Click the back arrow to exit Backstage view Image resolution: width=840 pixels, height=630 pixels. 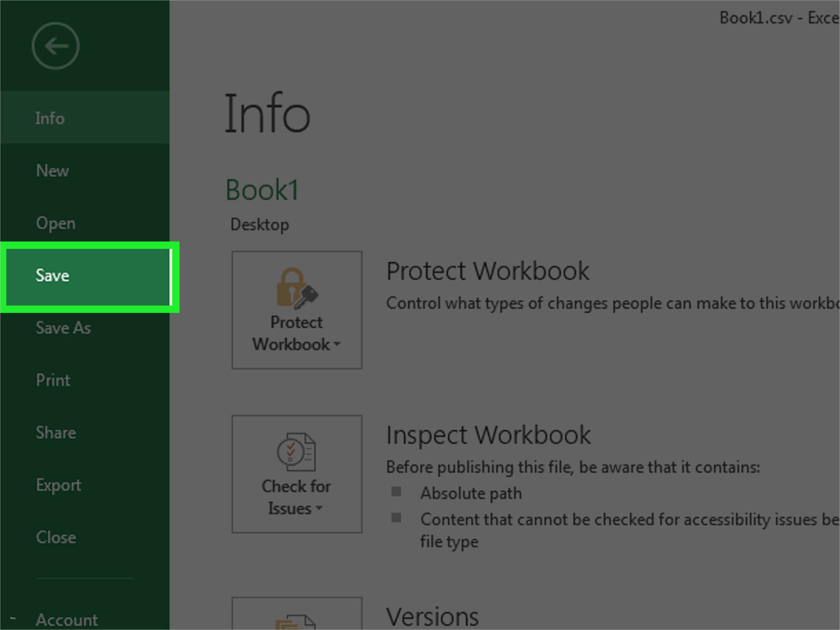pyautogui.click(x=55, y=45)
